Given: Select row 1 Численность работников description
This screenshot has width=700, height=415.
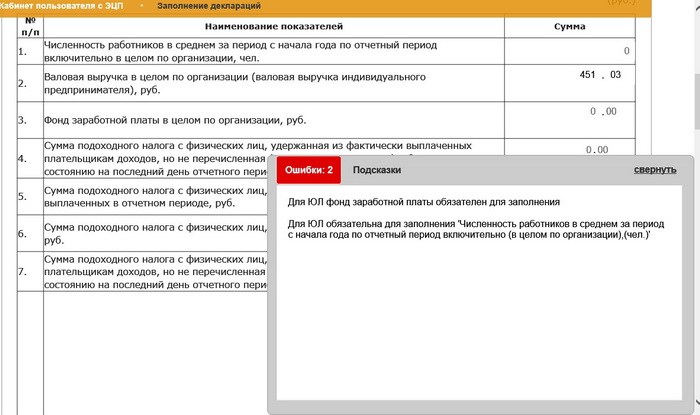Looking at the screenshot, I should [x=240, y=51].
